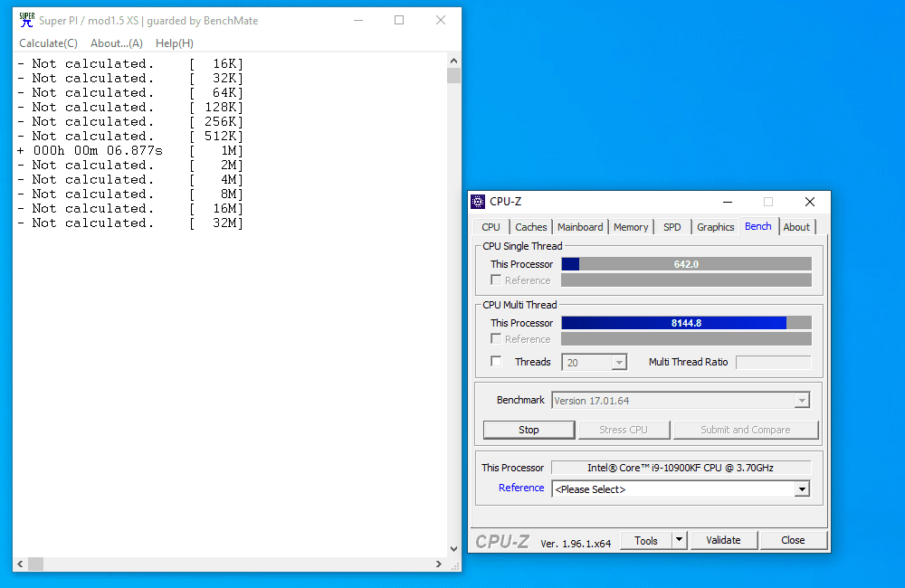Viewport: 905px width, 588px height.
Task: Switch to the Caches tab
Action: pos(531,227)
